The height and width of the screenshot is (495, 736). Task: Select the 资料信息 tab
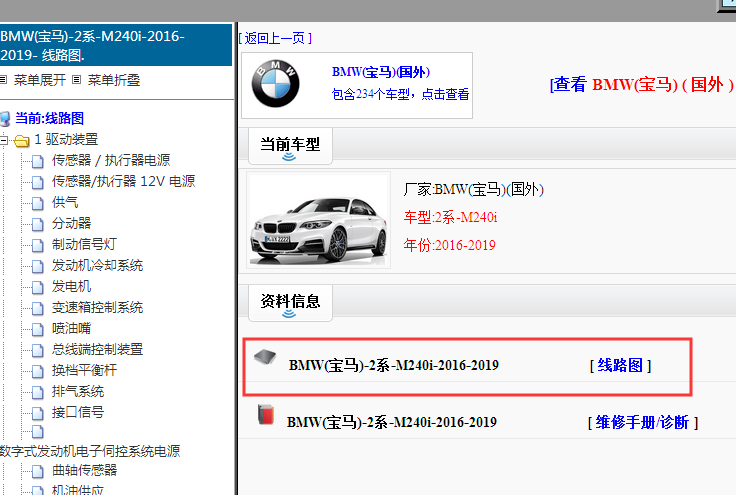coord(290,303)
